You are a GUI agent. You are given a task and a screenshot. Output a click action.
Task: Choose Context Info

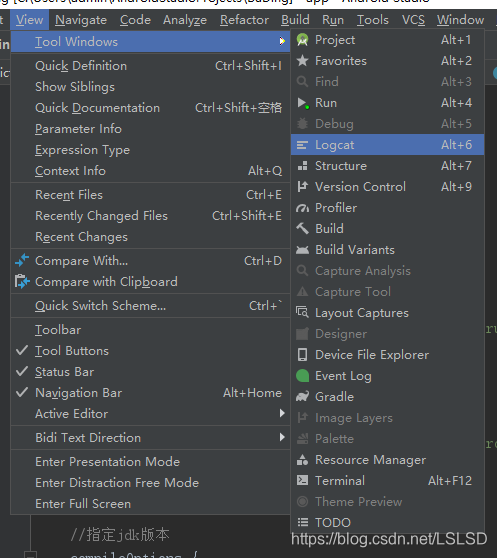[151, 171]
